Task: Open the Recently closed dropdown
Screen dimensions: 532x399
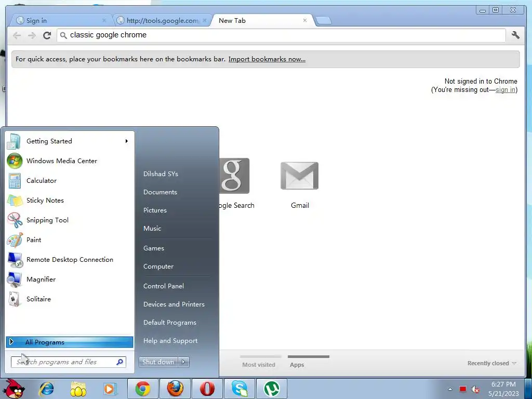Action: [491, 363]
